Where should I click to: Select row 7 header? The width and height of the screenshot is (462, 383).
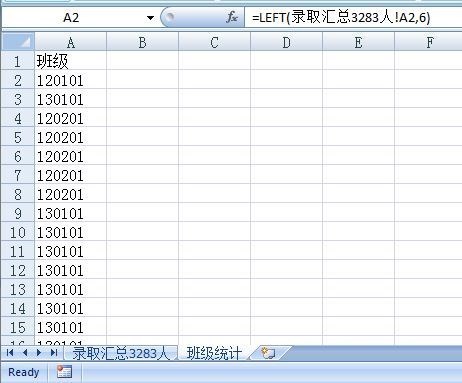click(18, 175)
